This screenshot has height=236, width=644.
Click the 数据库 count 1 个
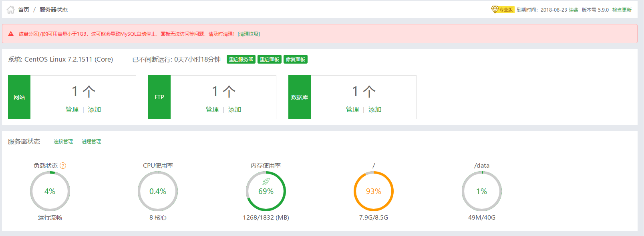point(364,91)
